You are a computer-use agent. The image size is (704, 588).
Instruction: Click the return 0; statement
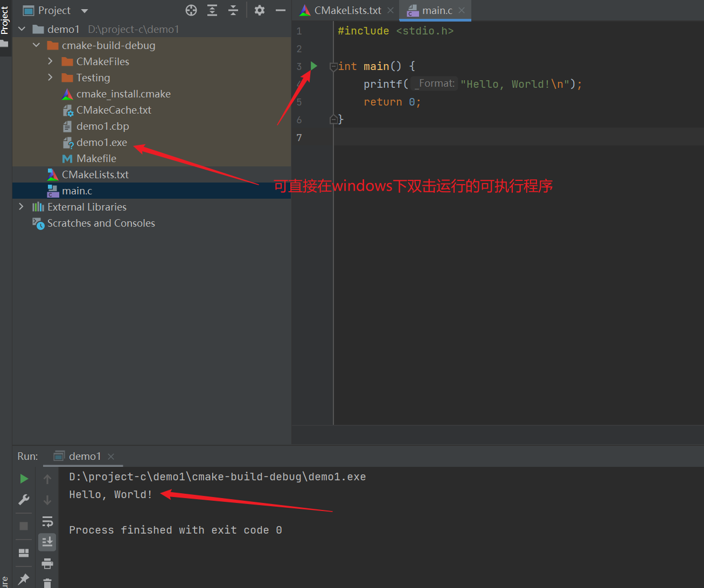click(x=392, y=102)
